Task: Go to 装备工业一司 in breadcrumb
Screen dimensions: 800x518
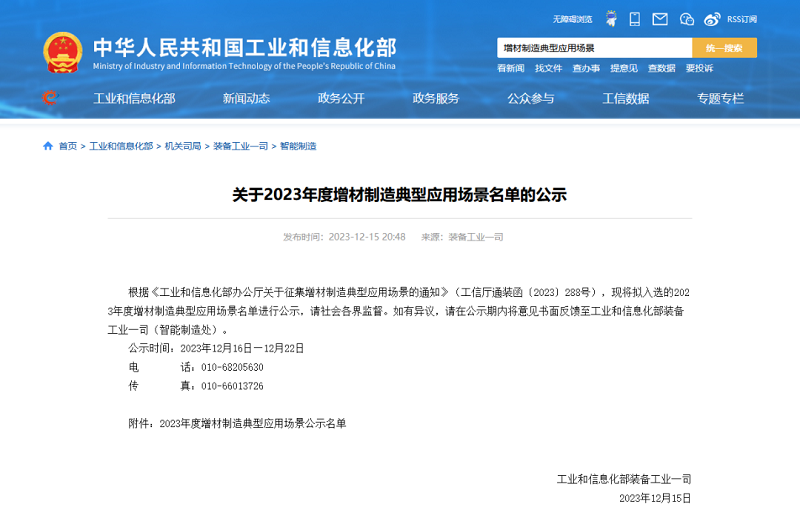Action: coord(240,146)
